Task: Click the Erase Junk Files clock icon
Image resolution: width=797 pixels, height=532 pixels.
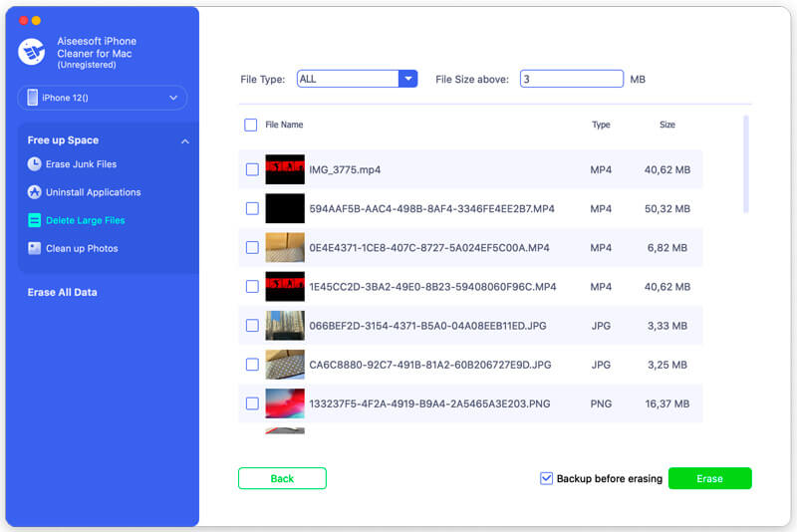Action: 35,164
